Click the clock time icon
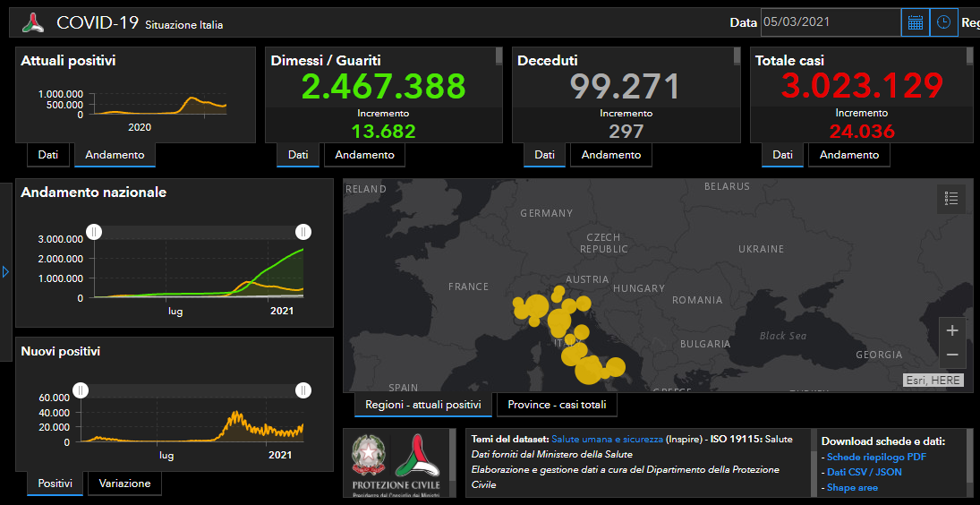980x505 pixels. click(943, 23)
